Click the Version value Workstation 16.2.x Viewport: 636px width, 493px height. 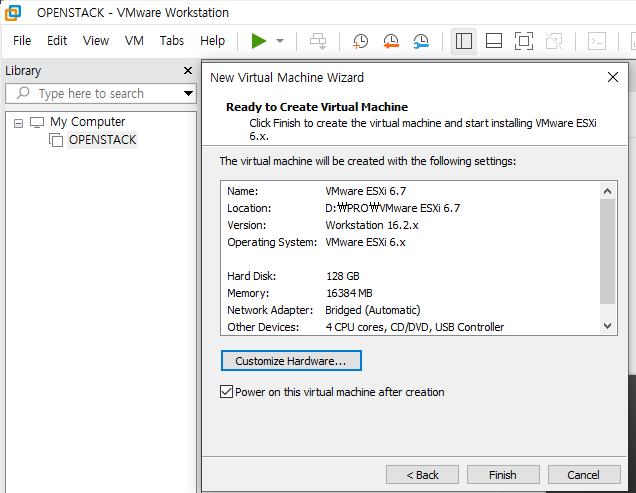click(372, 225)
